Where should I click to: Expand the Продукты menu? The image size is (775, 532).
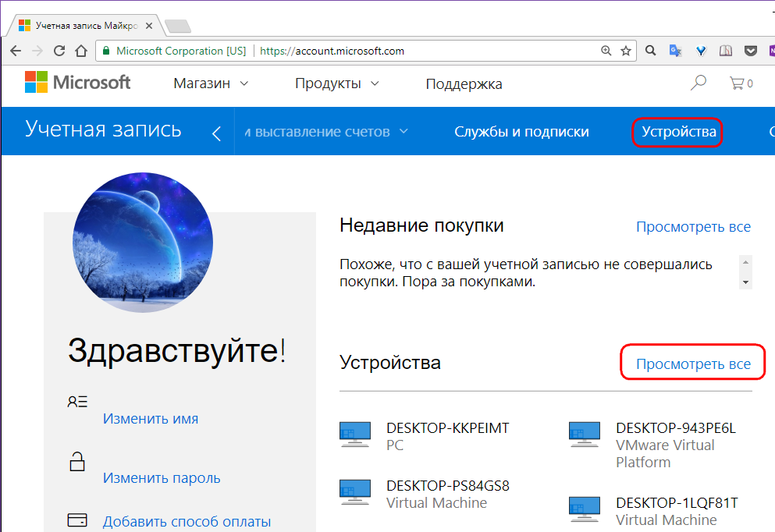tap(336, 83)
